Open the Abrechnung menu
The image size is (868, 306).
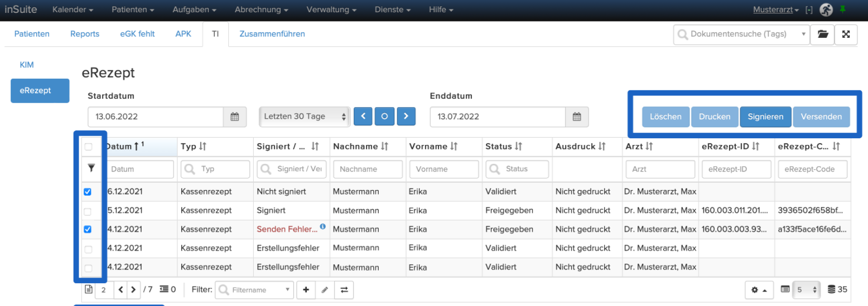click(x=261, y=10)
